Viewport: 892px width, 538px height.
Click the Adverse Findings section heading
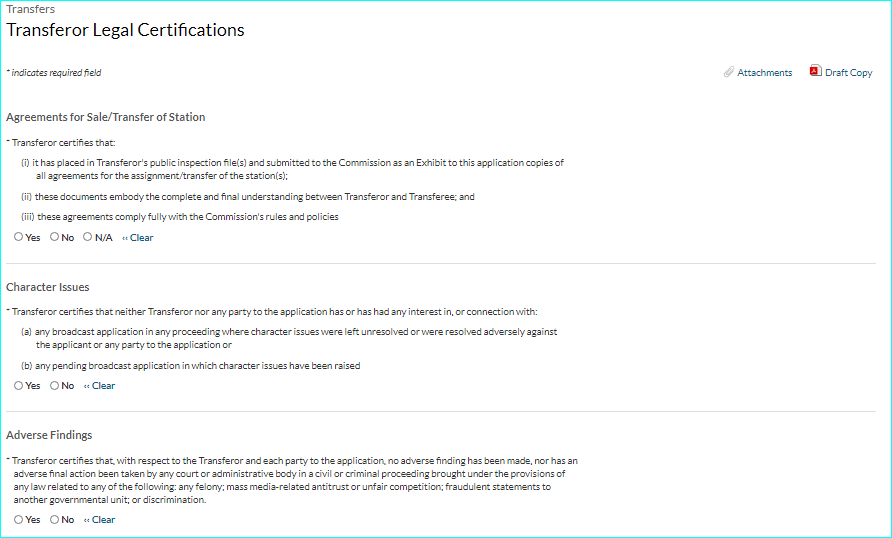[49, 435]
